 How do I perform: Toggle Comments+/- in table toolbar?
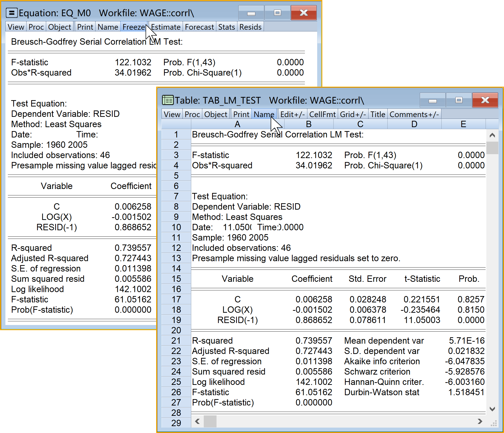(x=414, y=114)
